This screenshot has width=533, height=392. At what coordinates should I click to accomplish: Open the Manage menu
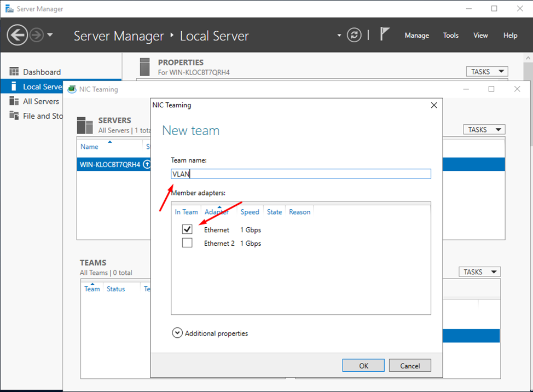[x=416, y=35]
